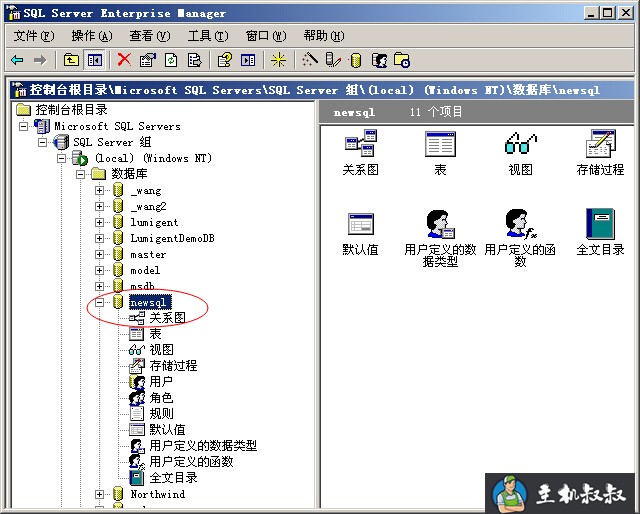Collapse the SQL Server 组 node
640x514 pixels.
pyautogui.click(x=42, y=142)
